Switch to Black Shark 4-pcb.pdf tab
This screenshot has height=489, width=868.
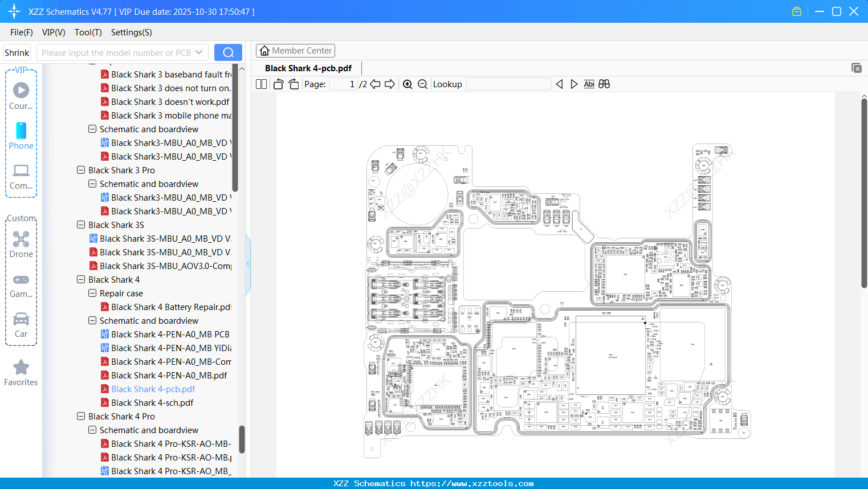[308, 68]
